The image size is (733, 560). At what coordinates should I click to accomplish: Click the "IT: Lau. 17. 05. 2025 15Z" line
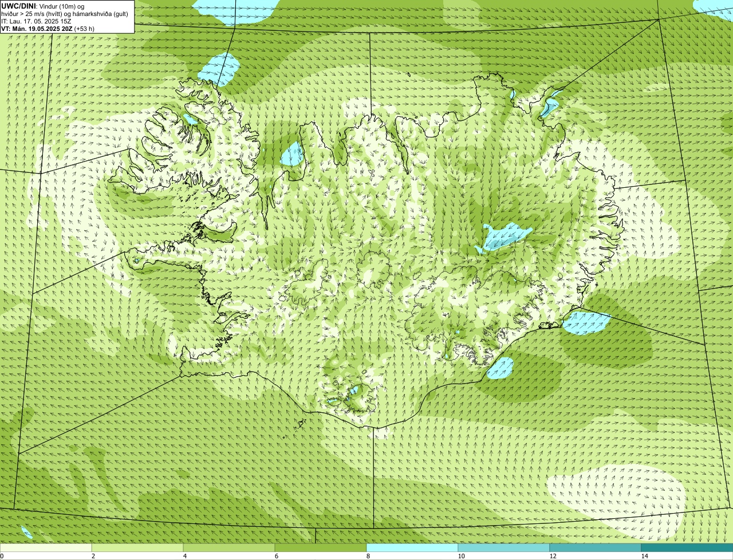(x=37, y=21)
